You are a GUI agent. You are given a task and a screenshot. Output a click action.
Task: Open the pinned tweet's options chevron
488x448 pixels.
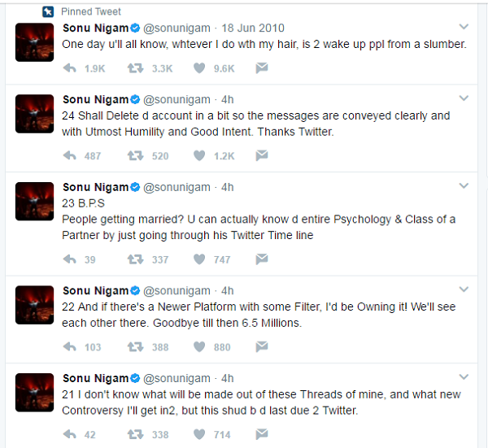pos(463,28)
